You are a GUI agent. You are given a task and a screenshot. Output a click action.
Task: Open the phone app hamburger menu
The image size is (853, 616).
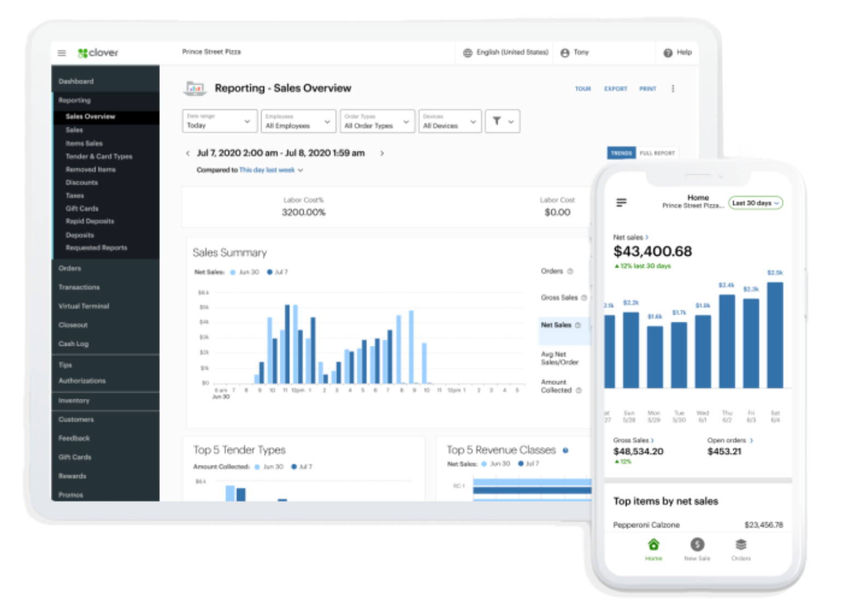[x=621, y=203]
